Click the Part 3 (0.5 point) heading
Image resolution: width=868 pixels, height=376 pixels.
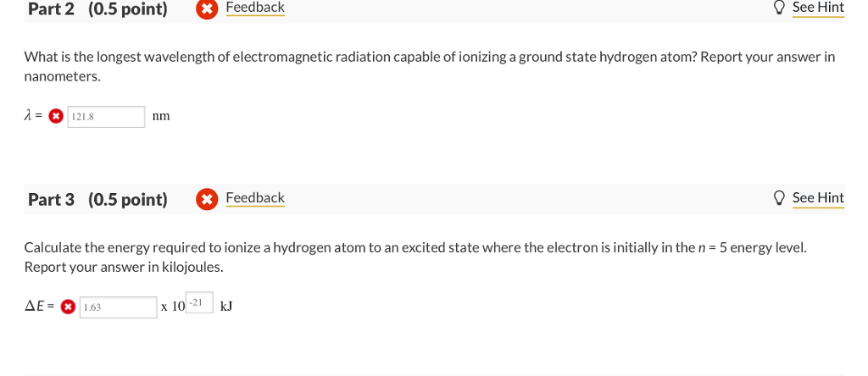[x=97, y=200]
